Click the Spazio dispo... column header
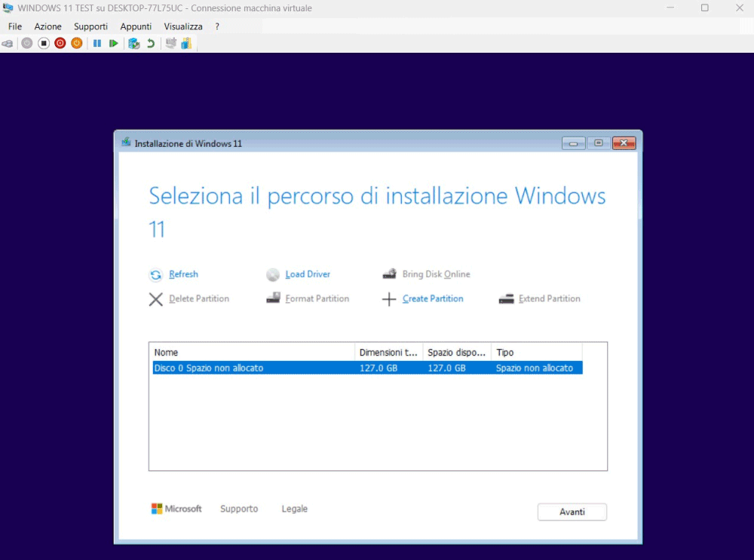The width and height of the screenshot is (754, 560). point(457,352)
